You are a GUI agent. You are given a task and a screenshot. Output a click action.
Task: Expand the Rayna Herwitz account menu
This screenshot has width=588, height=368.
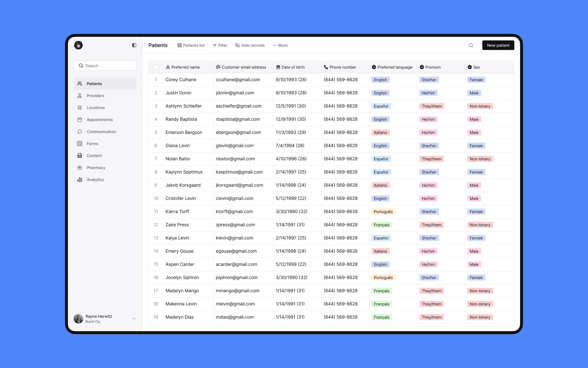[134, 319]
